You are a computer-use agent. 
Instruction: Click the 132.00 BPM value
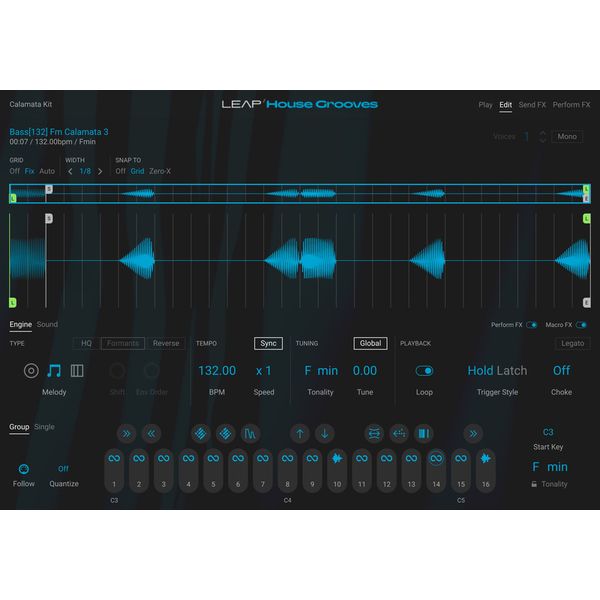click(x=217, y=371)
